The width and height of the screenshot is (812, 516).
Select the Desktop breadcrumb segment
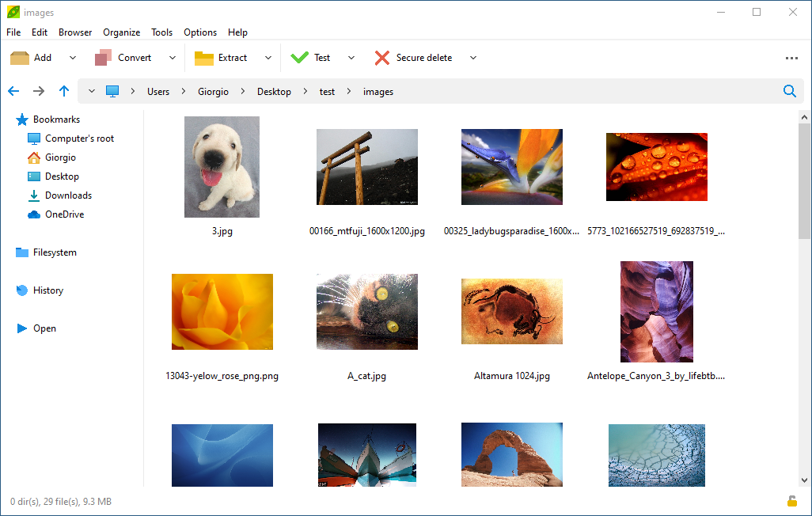coord(274,91)
